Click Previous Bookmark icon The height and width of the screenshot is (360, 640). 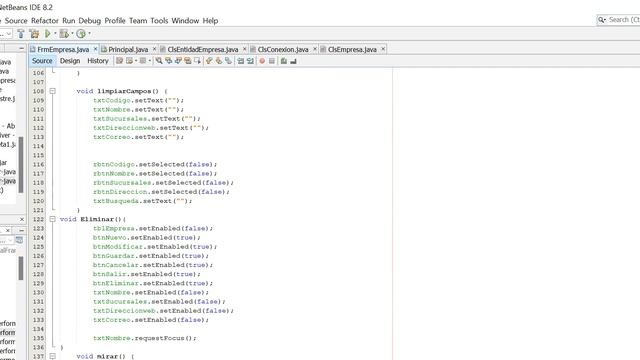coord(209,61)
